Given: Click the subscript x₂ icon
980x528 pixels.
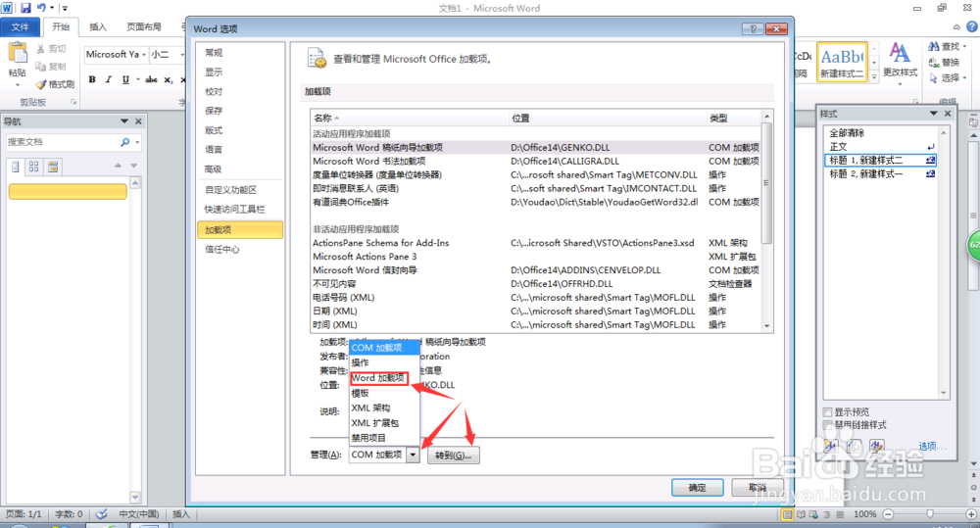Looking at the screenshot, I should click(x=169, y=79).
